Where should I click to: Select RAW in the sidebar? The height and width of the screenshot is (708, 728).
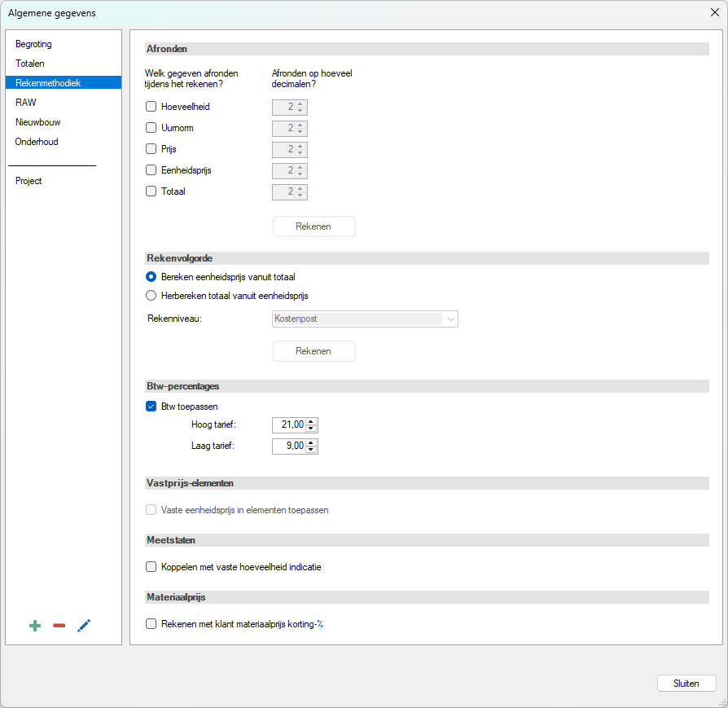(x=26, y=103)
